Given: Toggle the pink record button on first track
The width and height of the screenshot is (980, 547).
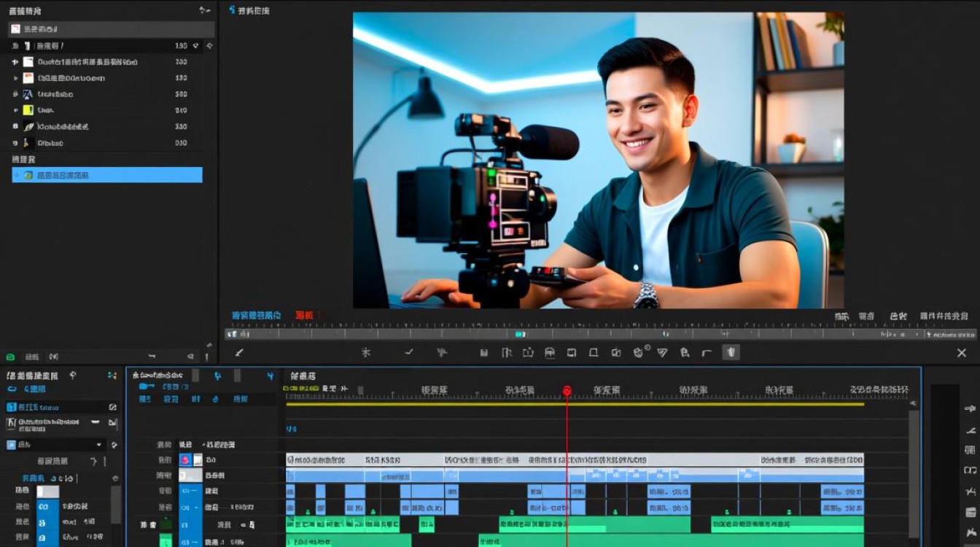Looking at the screenshot, I should point(184,460).
